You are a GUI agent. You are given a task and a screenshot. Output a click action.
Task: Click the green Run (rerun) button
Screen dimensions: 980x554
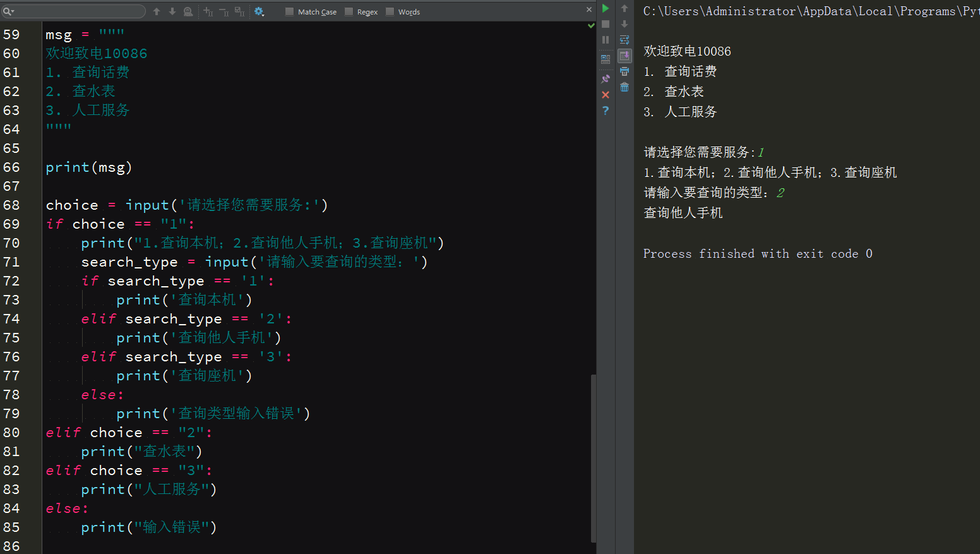tap(606, 8)
